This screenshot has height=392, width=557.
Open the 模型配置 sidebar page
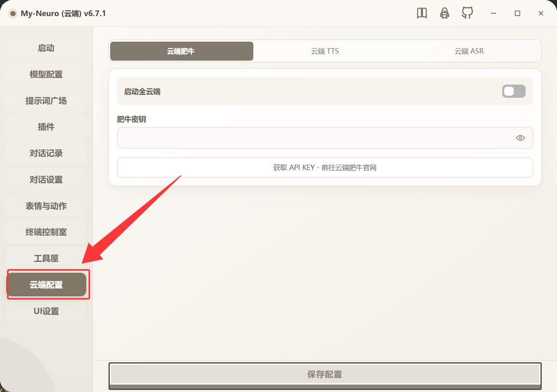pos(46,74)
